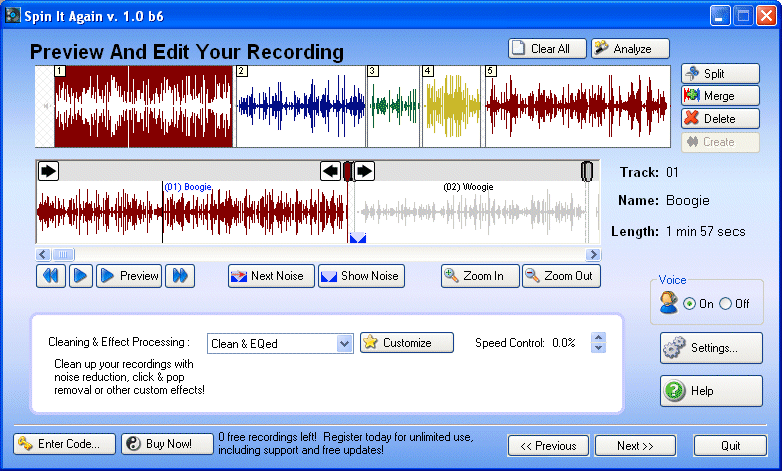Customize the cleaning effect
This screenshot has width=782, height=471.
(407, 343)
